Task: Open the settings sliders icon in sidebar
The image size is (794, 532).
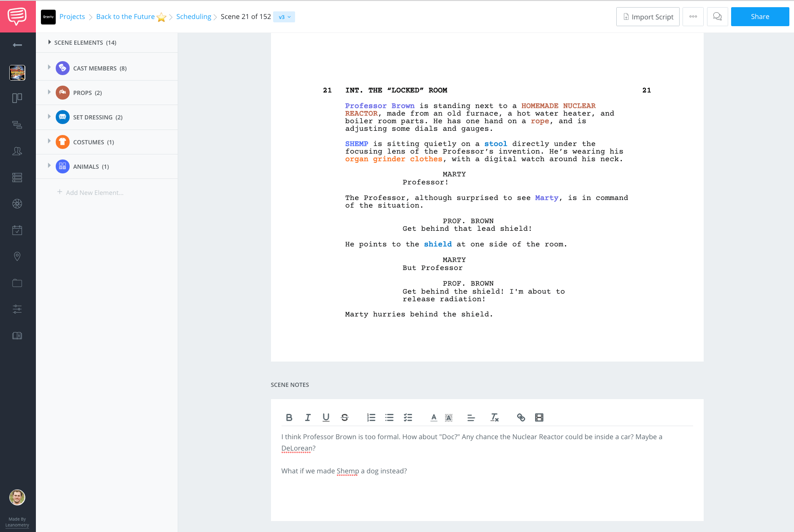Action: coord(17,309)
